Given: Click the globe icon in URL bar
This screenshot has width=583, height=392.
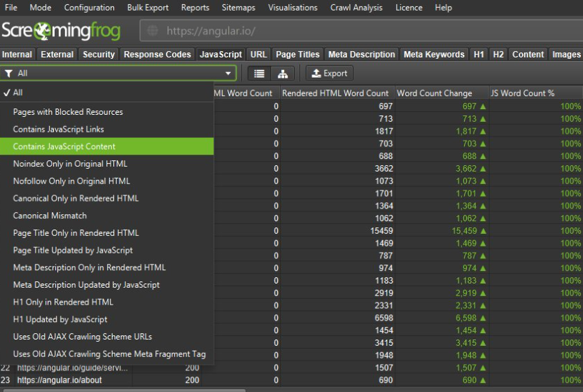Looking at the screenshot, I should click(x=153, y=31).
